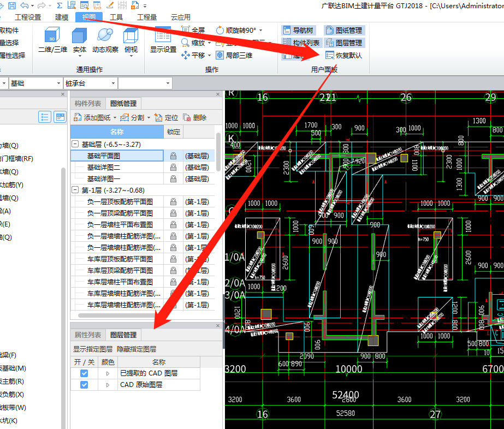Toggle 二维/三维 view mode
The width and height of the screenshot is (504, 429).
(52, 40)
